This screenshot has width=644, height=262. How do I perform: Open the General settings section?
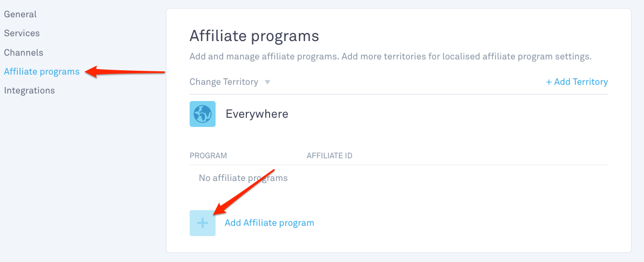click(20, 15)
